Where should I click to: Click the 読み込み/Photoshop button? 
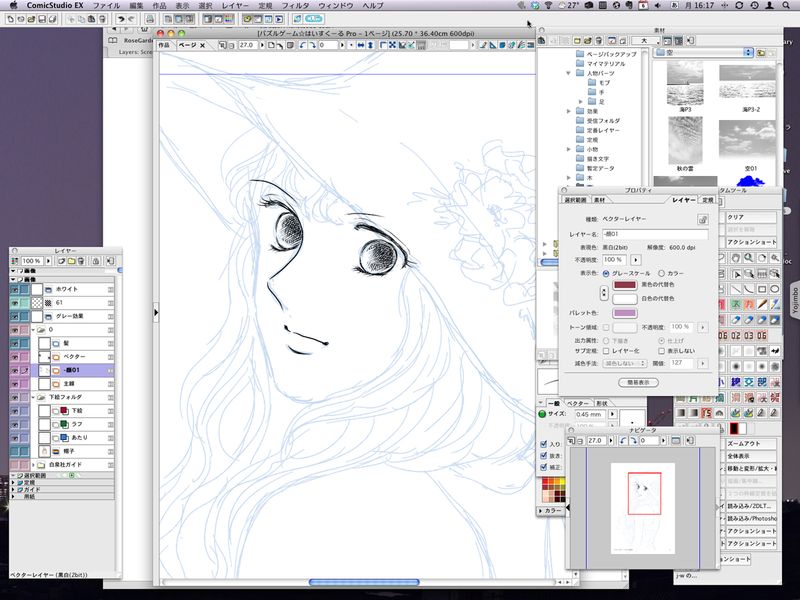[x=751, y=518]
